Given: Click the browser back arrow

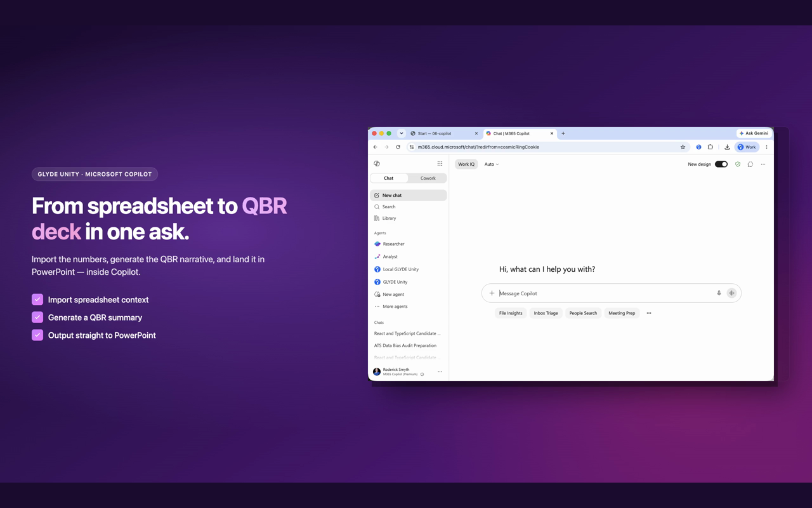Looking at the screenshot, I should pos(376,147).
